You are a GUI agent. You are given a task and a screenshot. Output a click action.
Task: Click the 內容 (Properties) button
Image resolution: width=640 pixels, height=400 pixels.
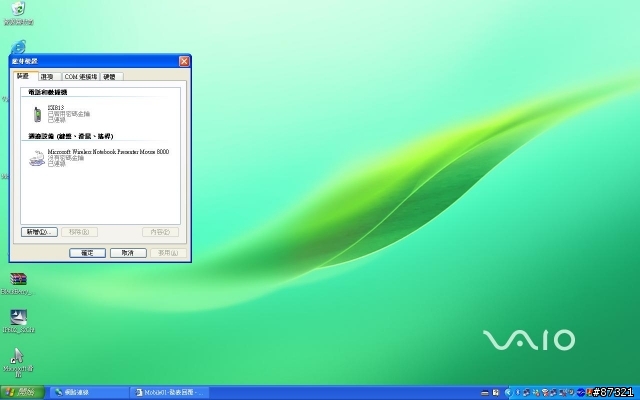click(x=160, y=232)
